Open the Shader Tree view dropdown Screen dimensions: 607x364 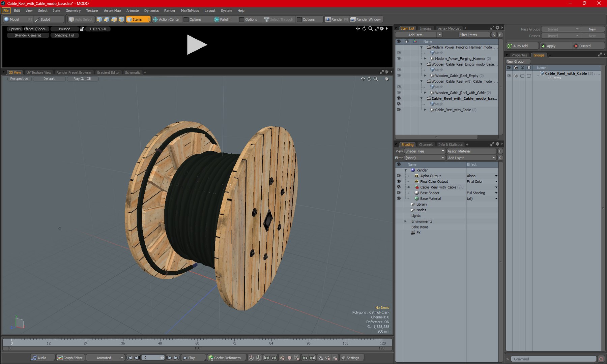(425, 151)
